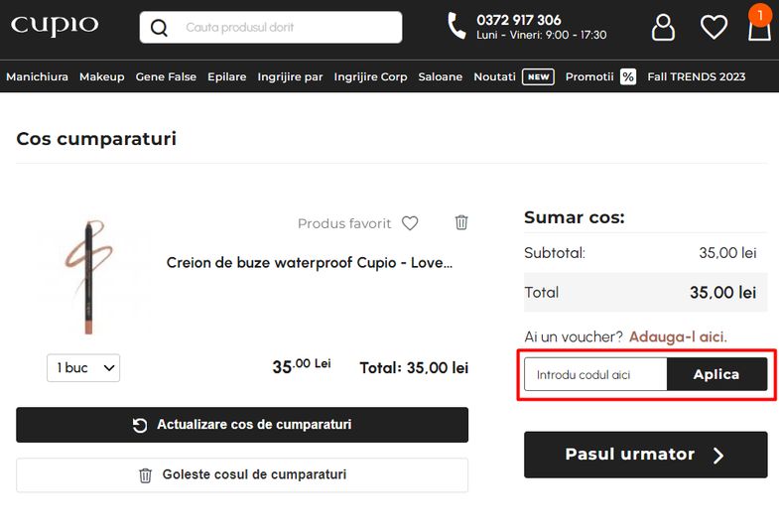Click the Aplica voucher button
This screenshot has height=532, width=779.
(x=716, y=374)
